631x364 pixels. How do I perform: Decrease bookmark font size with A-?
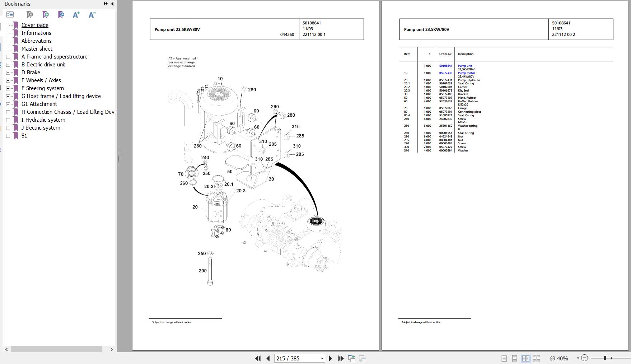click(92, 15)
